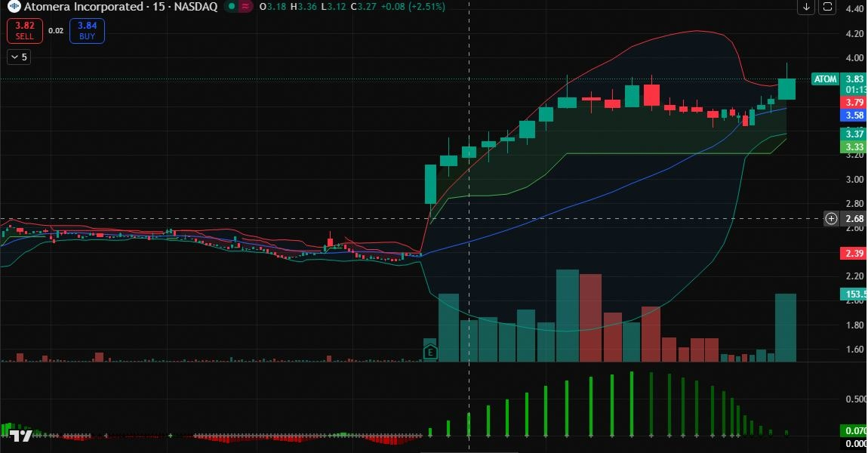Click the high price value H3.36
Viewport: 868px width, 453px height.
point(304,7)
